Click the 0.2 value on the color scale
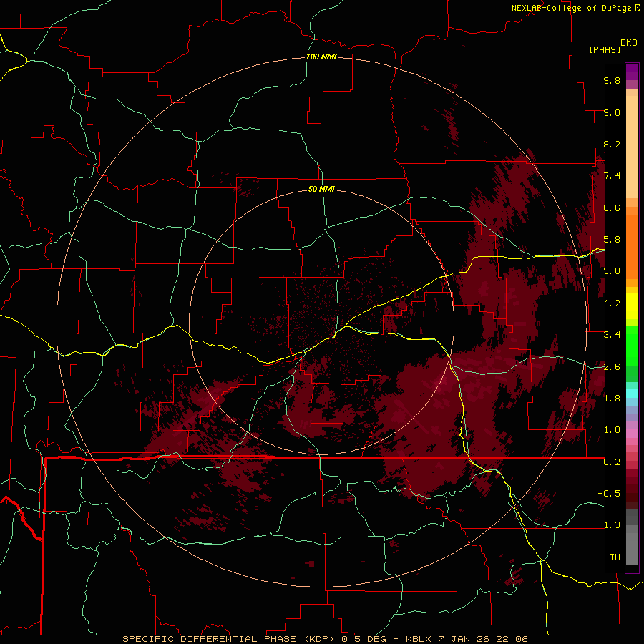 click(x=612, y=462)
